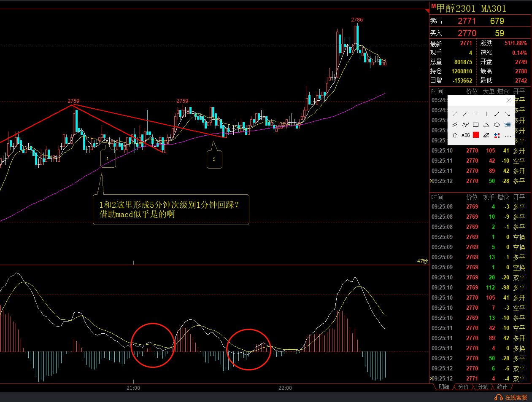Click the red M marker beside 甲醇2301
Viewport: 532px width, 402px height.
tap(433, 6)
